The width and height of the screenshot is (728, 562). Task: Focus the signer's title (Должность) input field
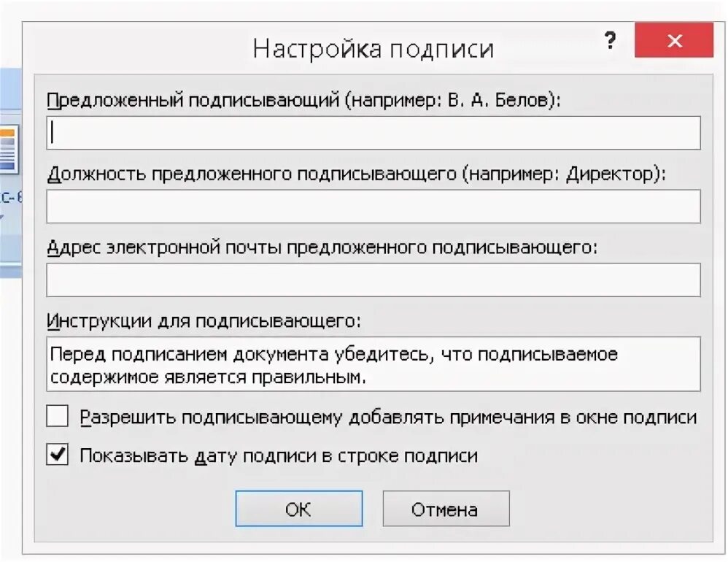click(373, 207)
